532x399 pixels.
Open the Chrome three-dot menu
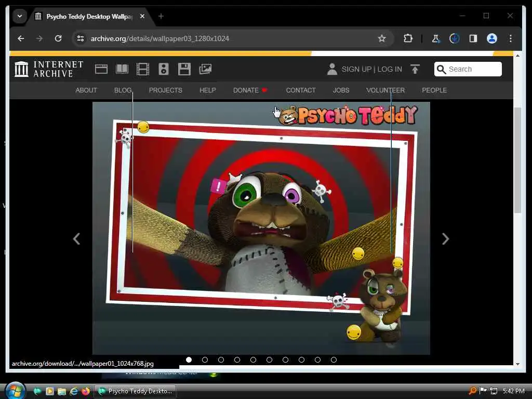pyautogui.click(x=511, y=38)
